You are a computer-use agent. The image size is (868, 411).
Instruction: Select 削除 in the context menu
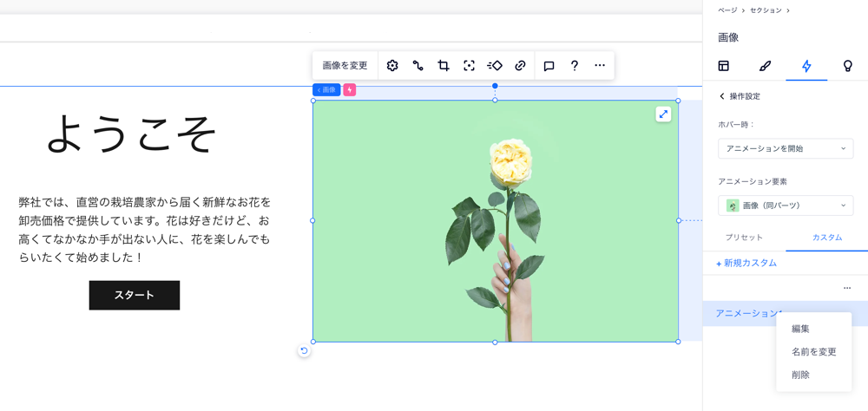pyautogui.click(x=800, y=375)
